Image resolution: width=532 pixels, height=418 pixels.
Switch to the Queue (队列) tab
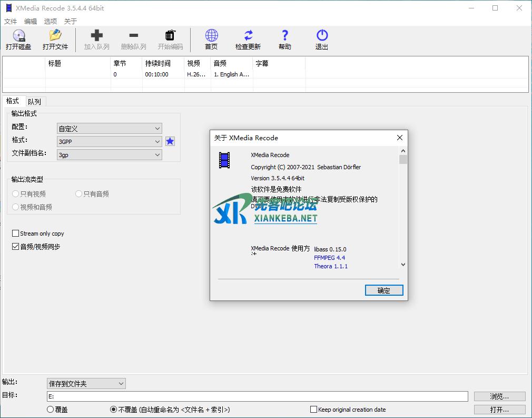[x=35, y=102]
